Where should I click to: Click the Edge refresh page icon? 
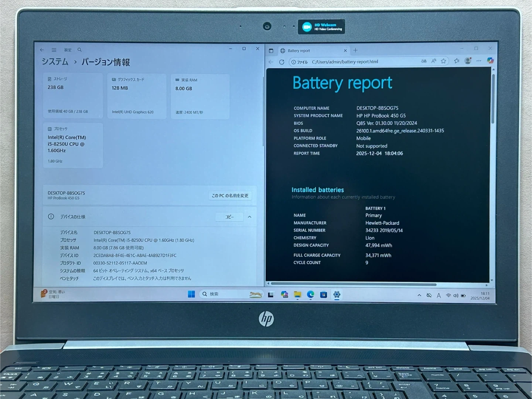coord(282,62)
